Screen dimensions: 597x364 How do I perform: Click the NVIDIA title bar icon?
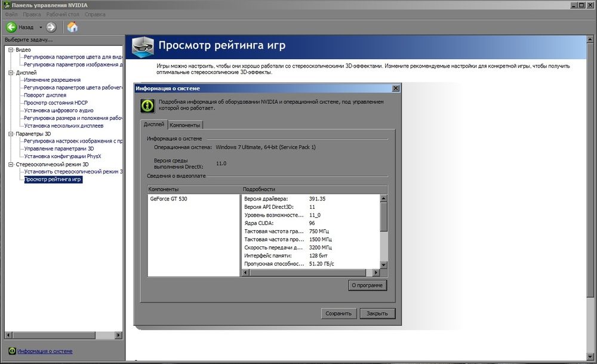(7, 5)
